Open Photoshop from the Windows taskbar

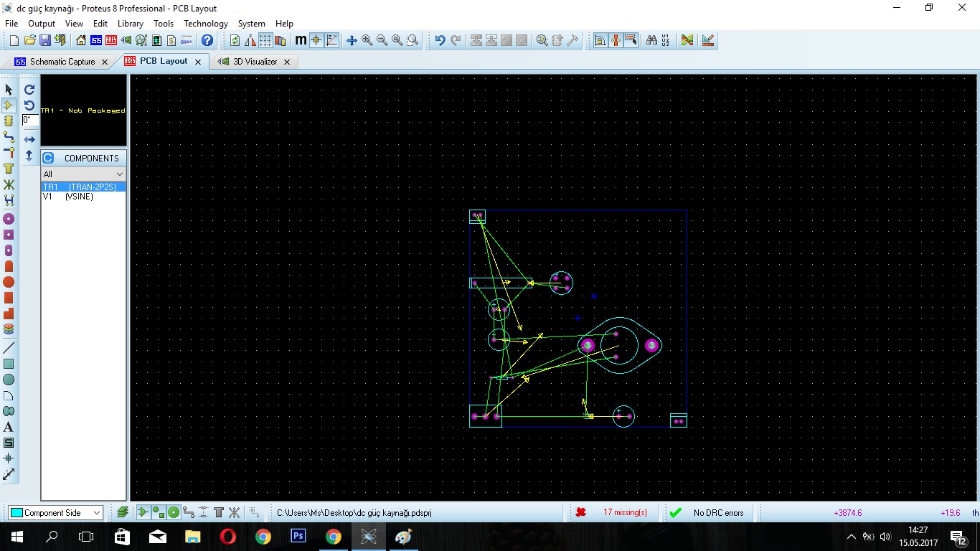click(x=298, y=536)
